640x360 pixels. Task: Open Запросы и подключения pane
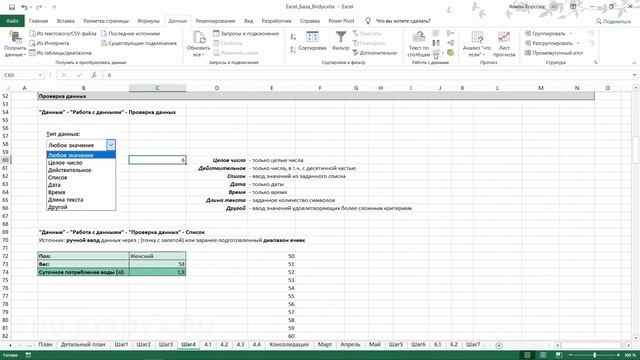[x=246, y=33]
